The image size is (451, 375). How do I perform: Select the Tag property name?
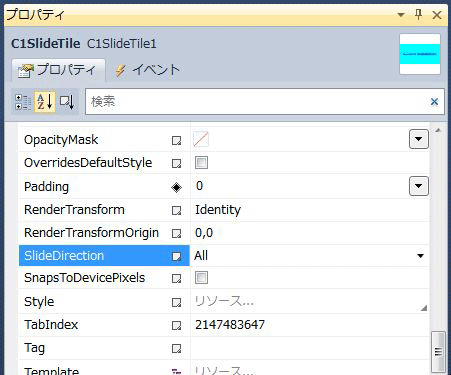(34, 348)
